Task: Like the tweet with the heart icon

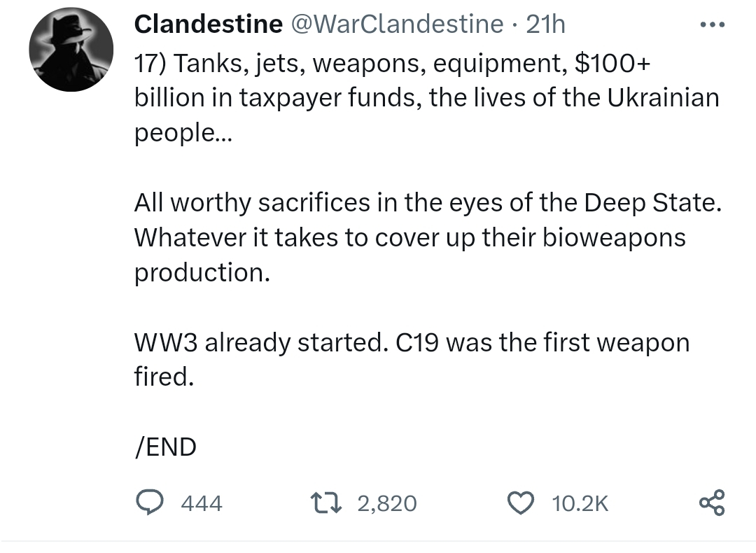Action: (521, 503)
